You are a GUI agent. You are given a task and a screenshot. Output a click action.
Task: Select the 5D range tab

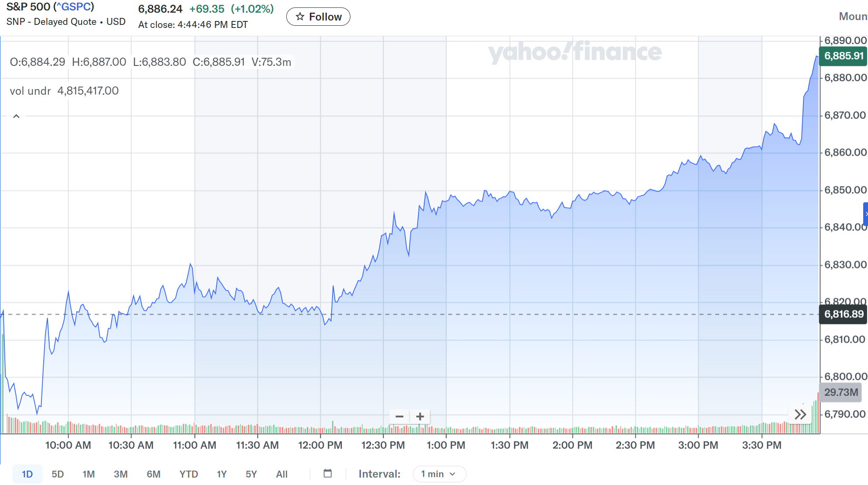pyautogui.click(x=58, y=474)
